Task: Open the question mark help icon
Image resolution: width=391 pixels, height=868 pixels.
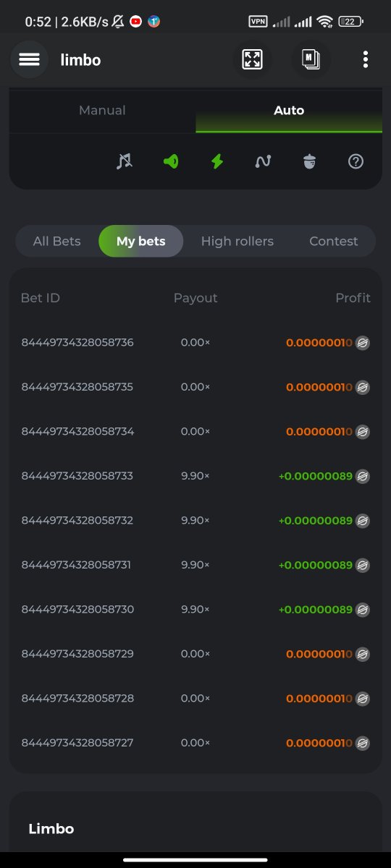Action: (x=356, y=161)
